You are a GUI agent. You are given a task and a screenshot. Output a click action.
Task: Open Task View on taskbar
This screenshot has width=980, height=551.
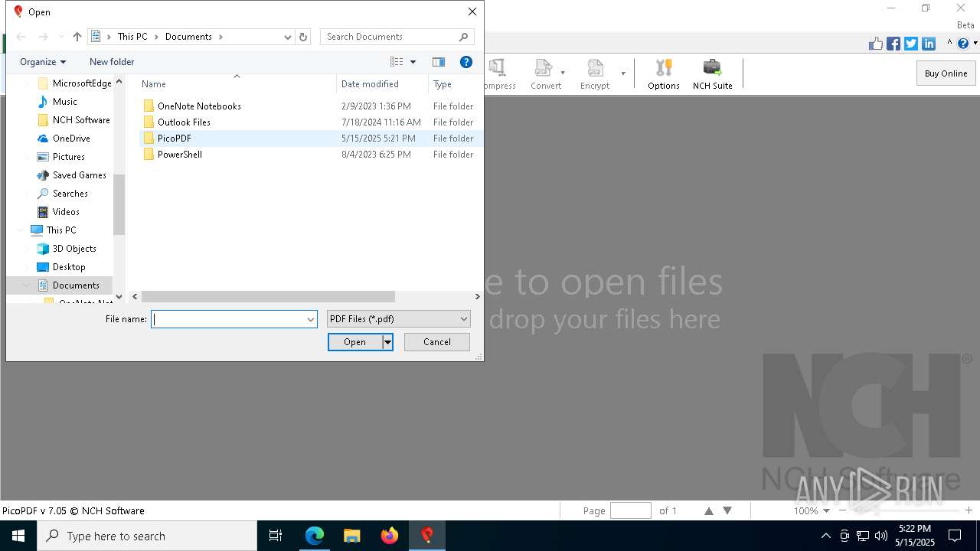tap(276, 536)
